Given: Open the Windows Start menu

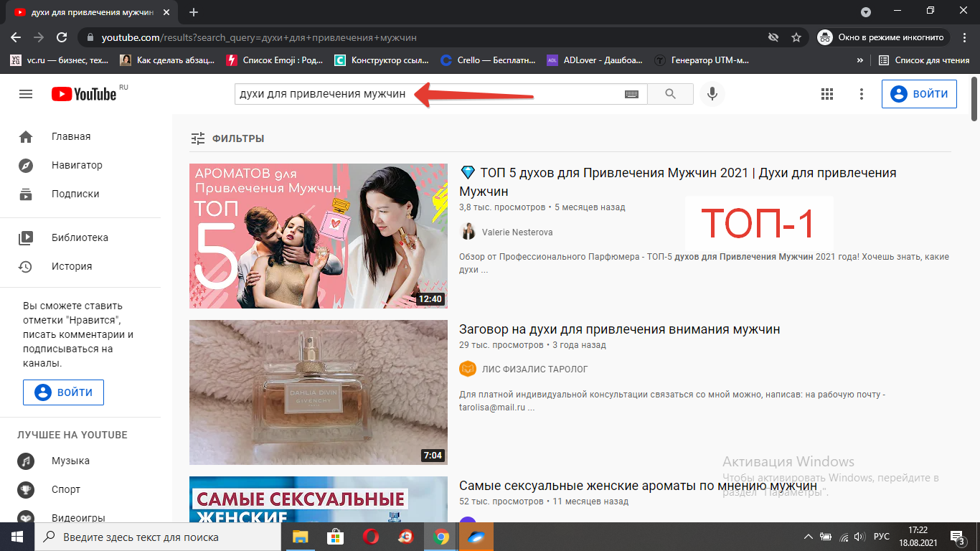Looking at the screenshot, I should (17, 537).
